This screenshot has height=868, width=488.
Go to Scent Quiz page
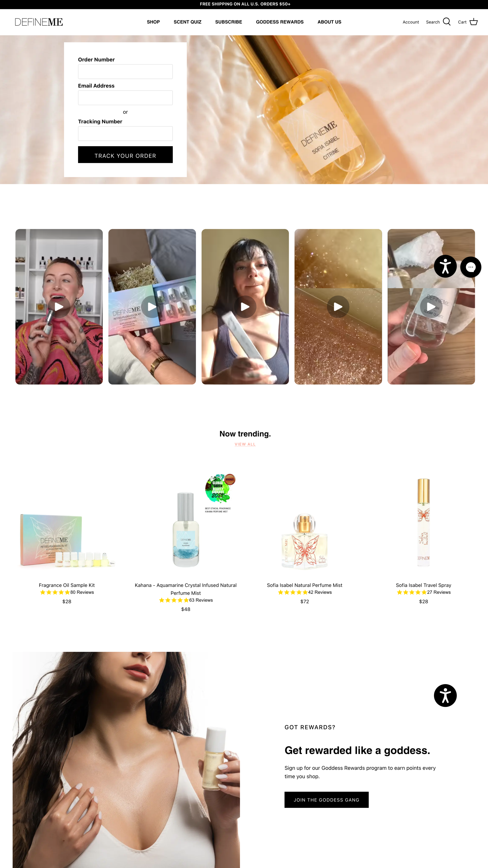coord(187,22)
